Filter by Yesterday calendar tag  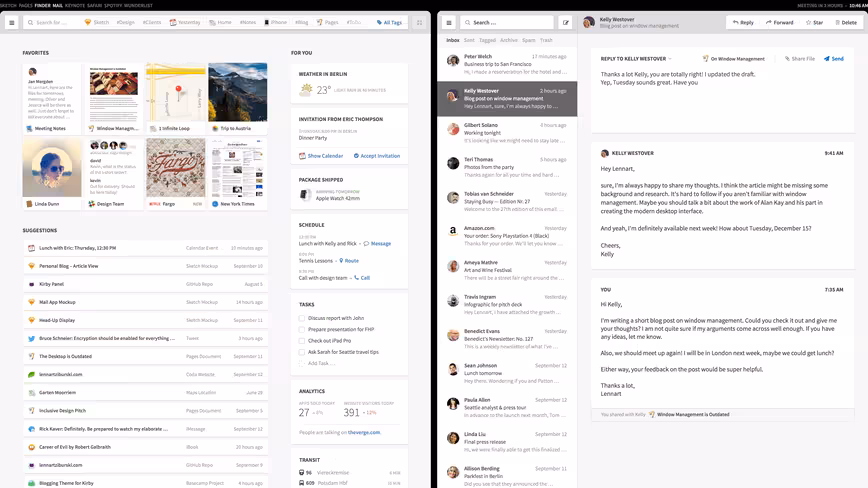click(185, 23)
